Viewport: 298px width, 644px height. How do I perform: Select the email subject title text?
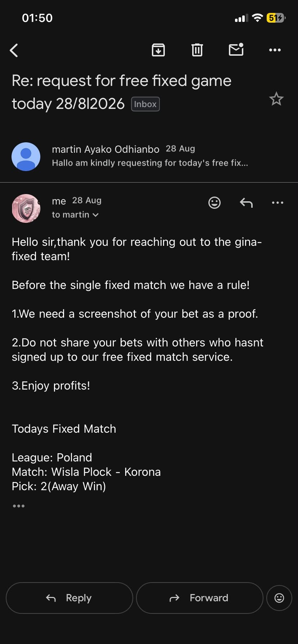coord(121,92)
